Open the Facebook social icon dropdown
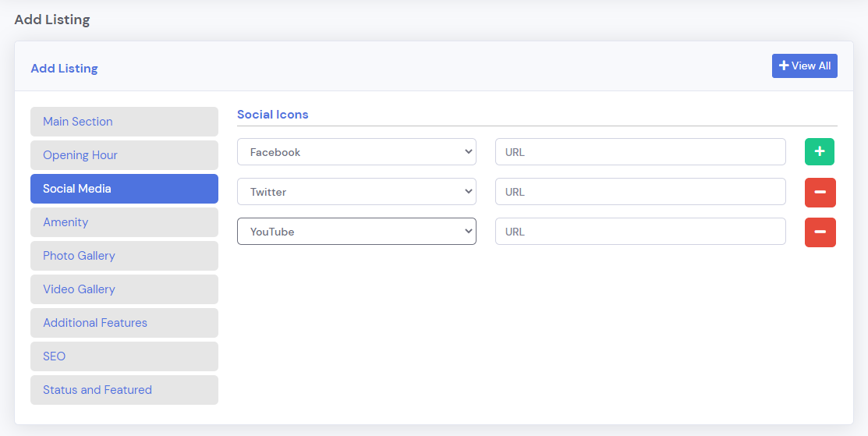This screenshot has height=436, width=868. coord(356,152)
